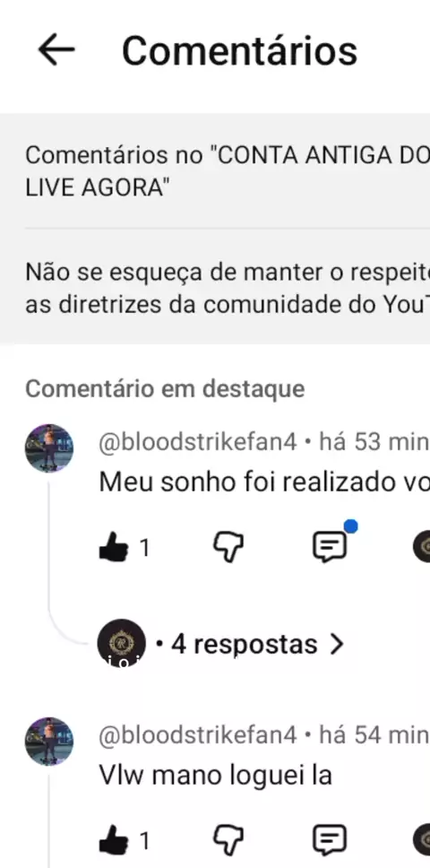This screenshot has width=430, height=868.
Task: Open @bloodstrikefan4 username on há 53 min comment
Action: (x=198, y=442)
